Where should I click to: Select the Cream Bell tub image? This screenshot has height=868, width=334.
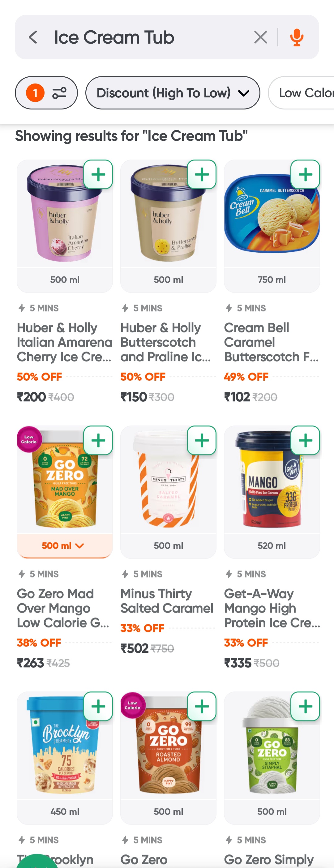coord(271,219)
